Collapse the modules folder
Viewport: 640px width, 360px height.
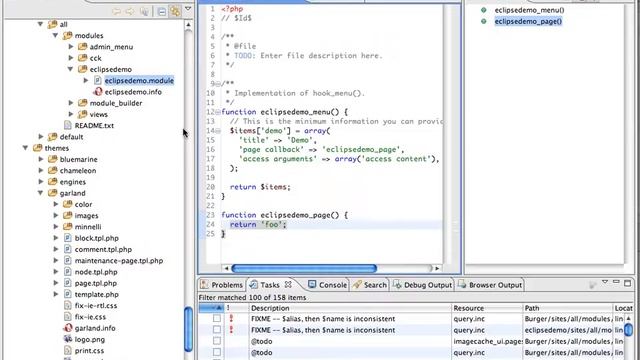coord(55,36)
